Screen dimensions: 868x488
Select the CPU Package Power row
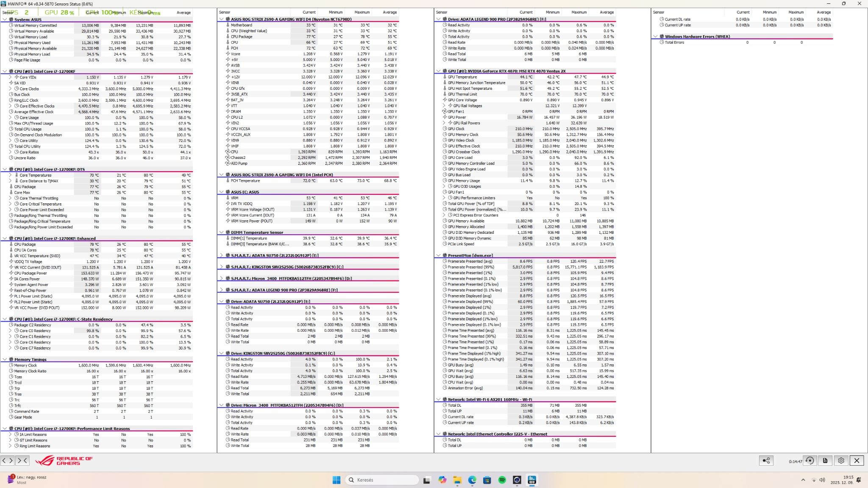31,273
